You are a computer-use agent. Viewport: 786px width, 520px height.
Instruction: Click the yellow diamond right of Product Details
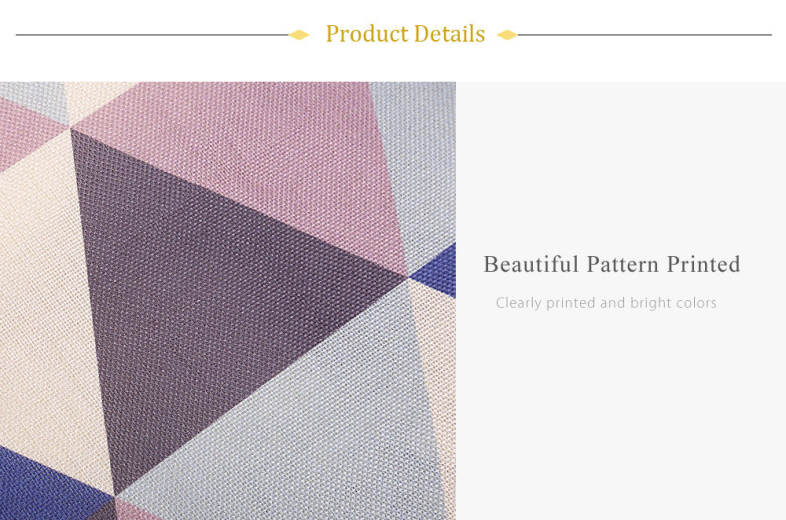click(507, 35)
